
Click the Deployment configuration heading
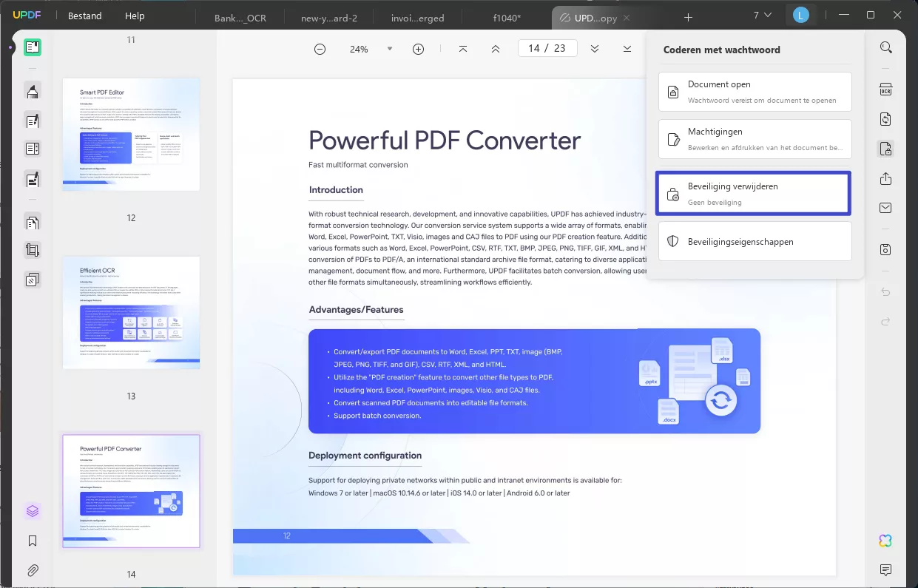365,456
